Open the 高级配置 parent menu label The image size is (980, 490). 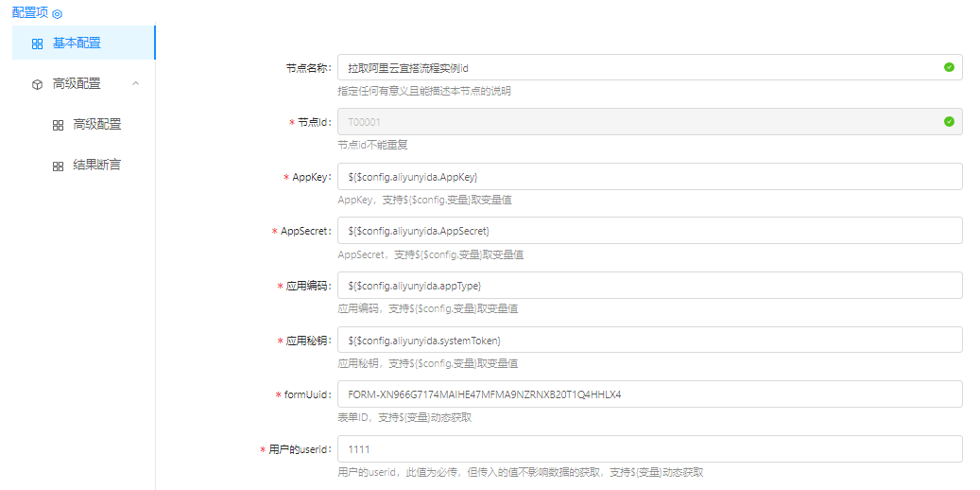click(77, 83)
